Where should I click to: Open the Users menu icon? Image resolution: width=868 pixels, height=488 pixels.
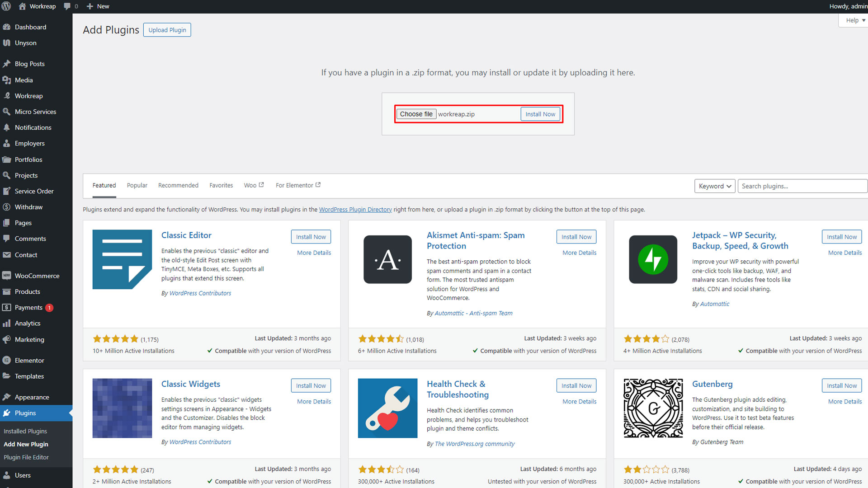6,475
